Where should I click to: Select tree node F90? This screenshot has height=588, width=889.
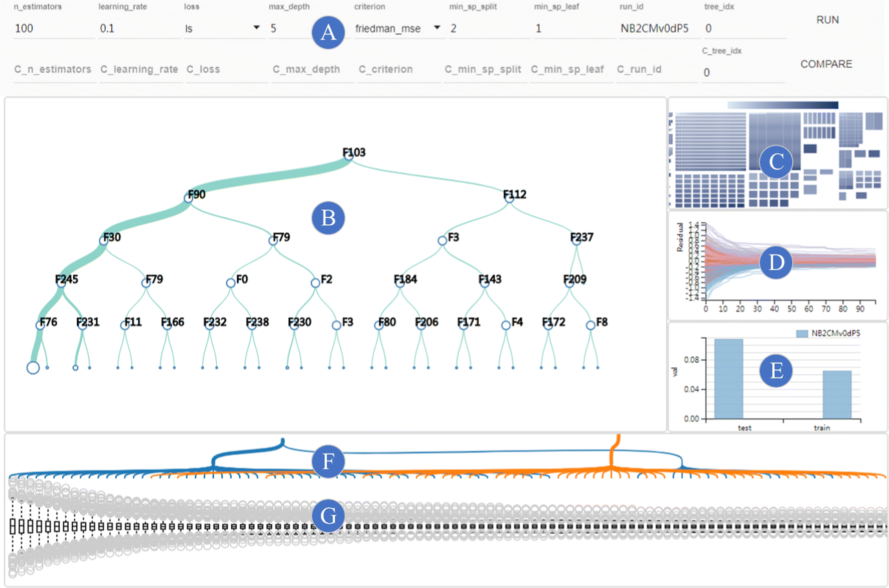tap(188, 198)
